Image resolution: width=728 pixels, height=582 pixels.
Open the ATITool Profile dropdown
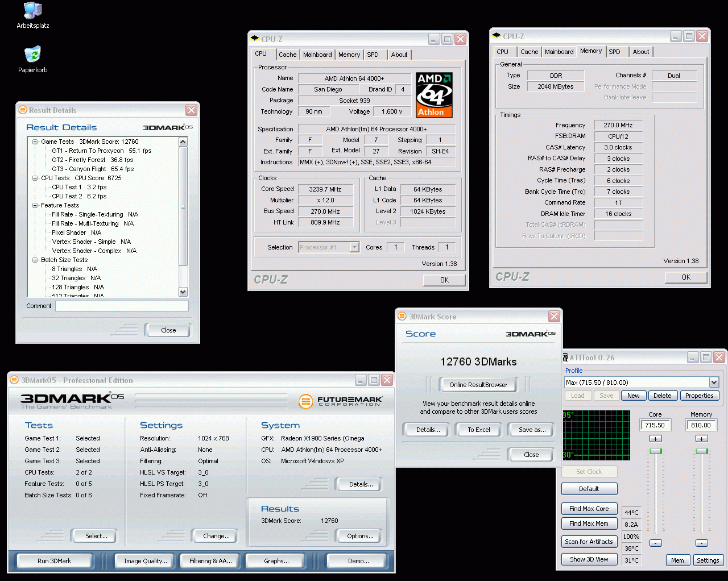point(714,383)
